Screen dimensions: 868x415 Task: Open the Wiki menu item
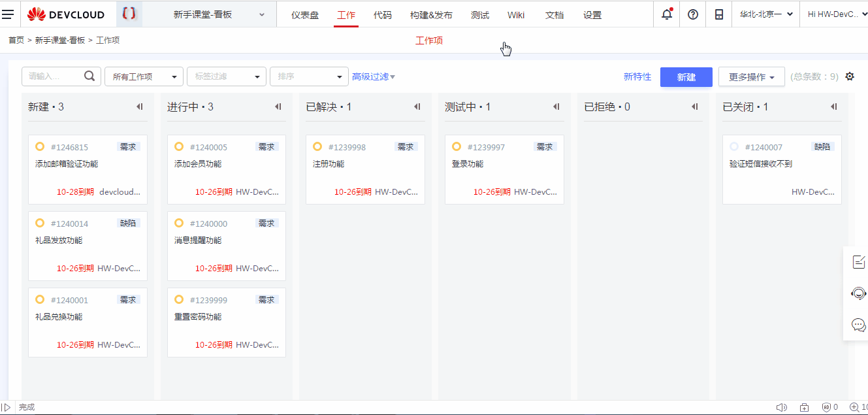coord(516,14)
